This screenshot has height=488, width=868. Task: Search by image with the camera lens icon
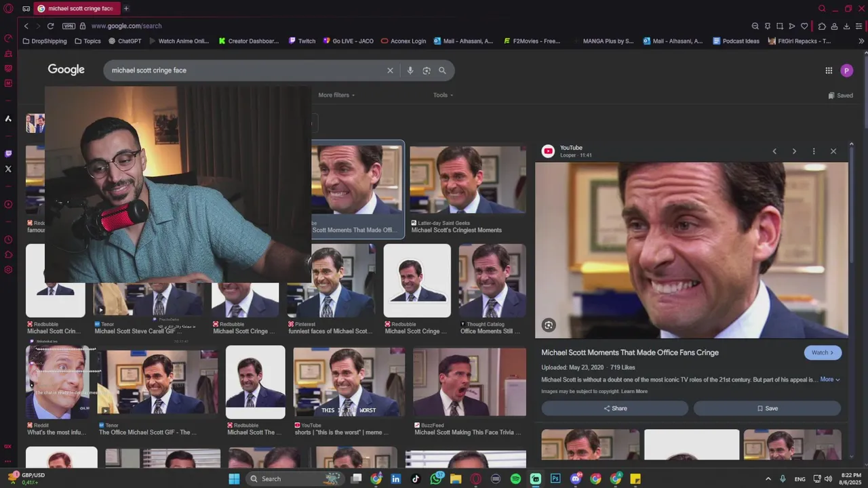427,70
